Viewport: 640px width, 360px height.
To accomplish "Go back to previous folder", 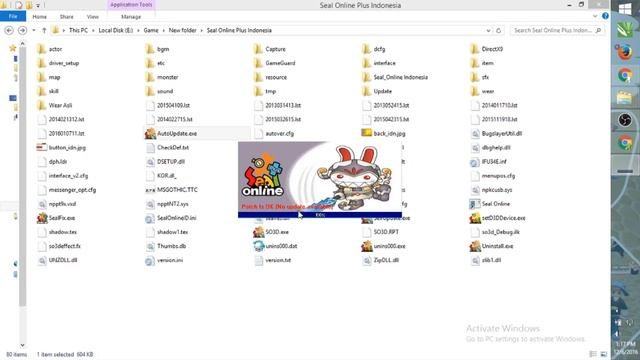I will (x=9, y=30).
